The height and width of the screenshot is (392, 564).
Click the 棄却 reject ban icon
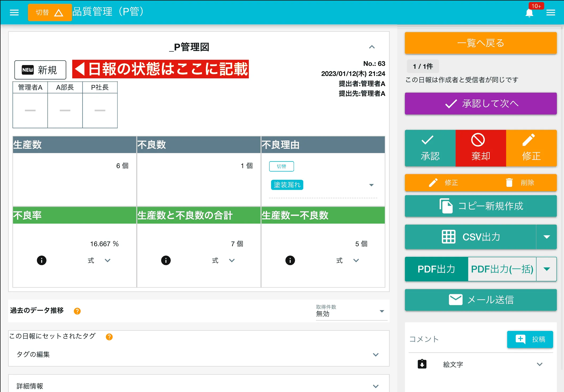[478, 140]
